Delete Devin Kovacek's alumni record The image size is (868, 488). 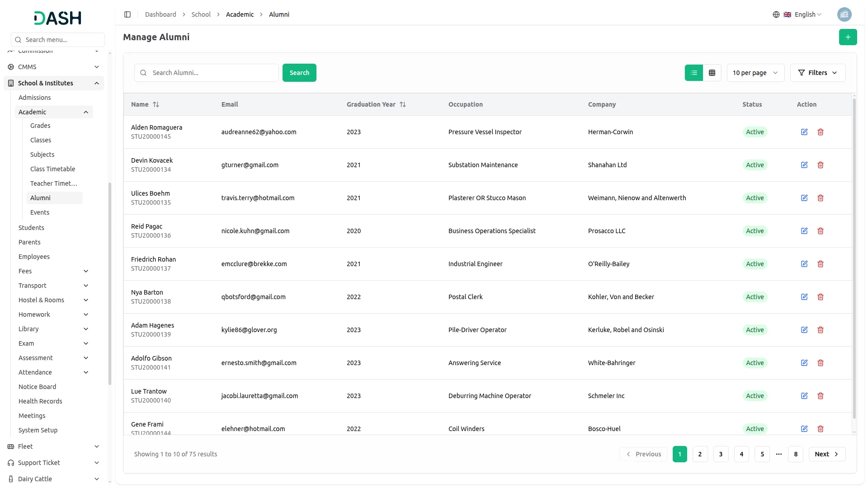click(821, 165)
